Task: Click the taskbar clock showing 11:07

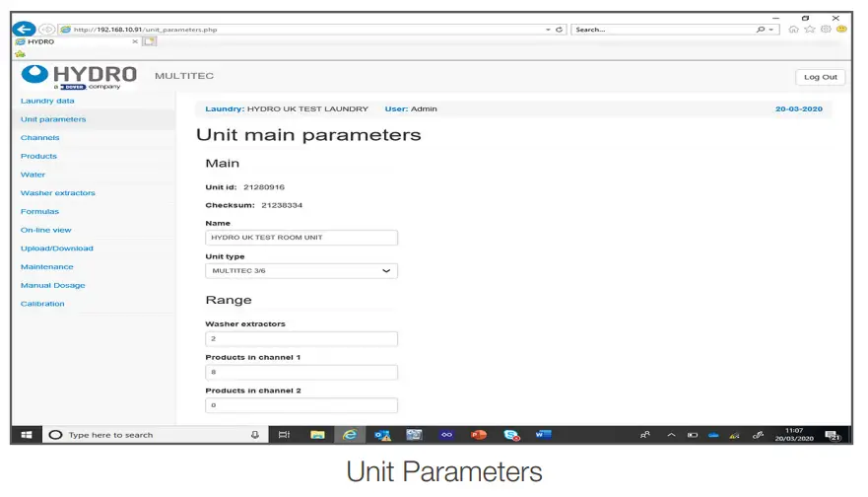Action: (x=794, y=435)
